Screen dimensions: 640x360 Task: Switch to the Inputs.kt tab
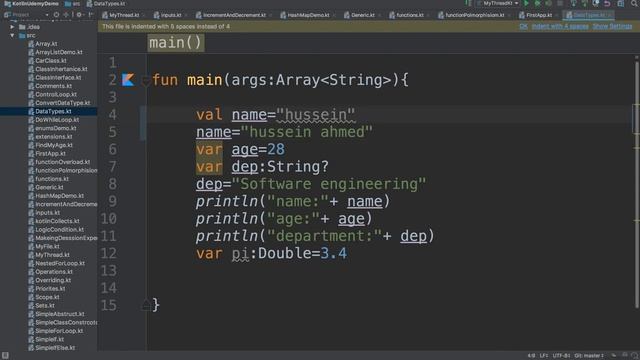click(x=170, y=15)
